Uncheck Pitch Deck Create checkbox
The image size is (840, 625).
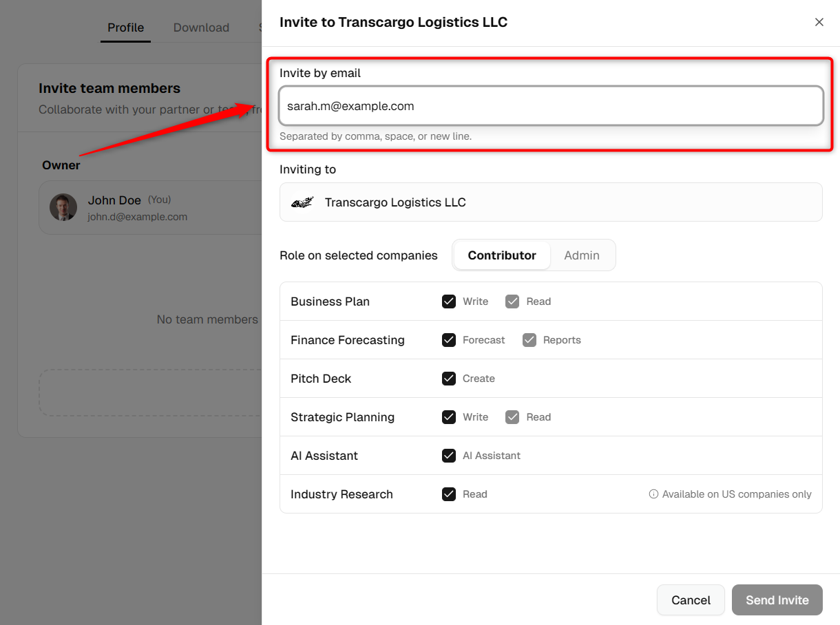point(449,379)
